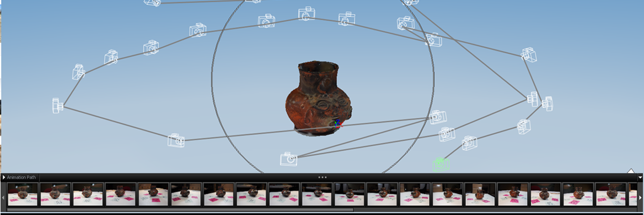Click the three-dot grip handle above the thumbnails
644x215 pixels.
(322, 177)
